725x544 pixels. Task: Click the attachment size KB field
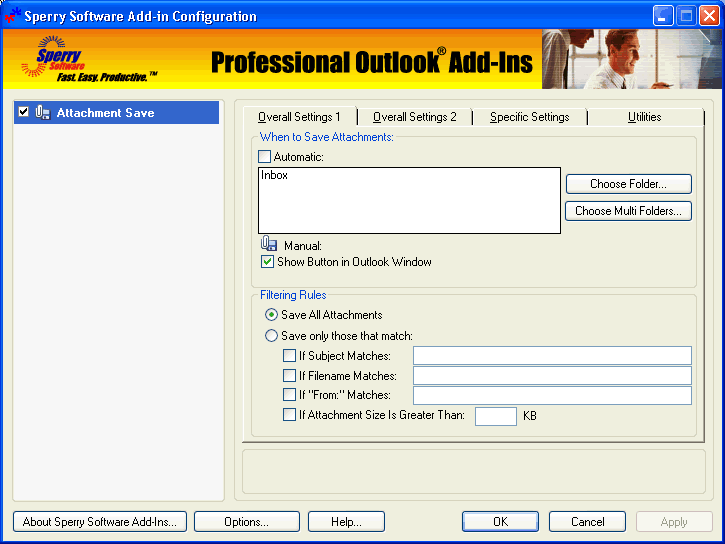pyautogui.click(x=496, y=416)
